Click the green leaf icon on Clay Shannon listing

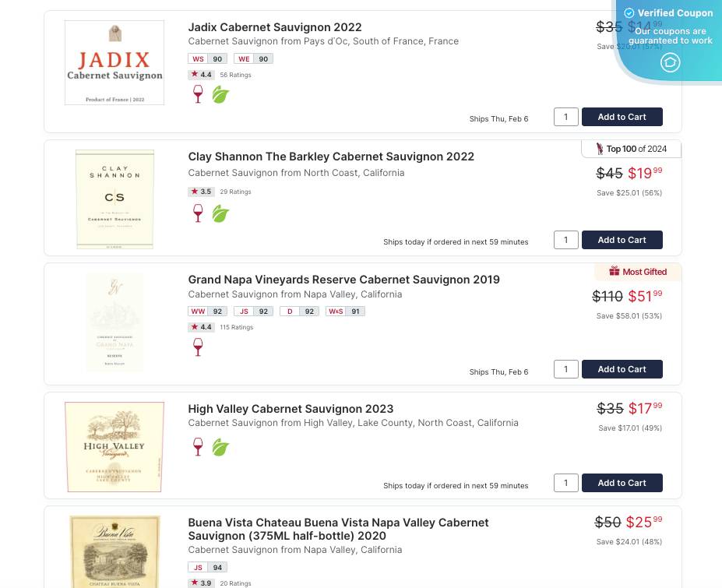pos(220,213)
